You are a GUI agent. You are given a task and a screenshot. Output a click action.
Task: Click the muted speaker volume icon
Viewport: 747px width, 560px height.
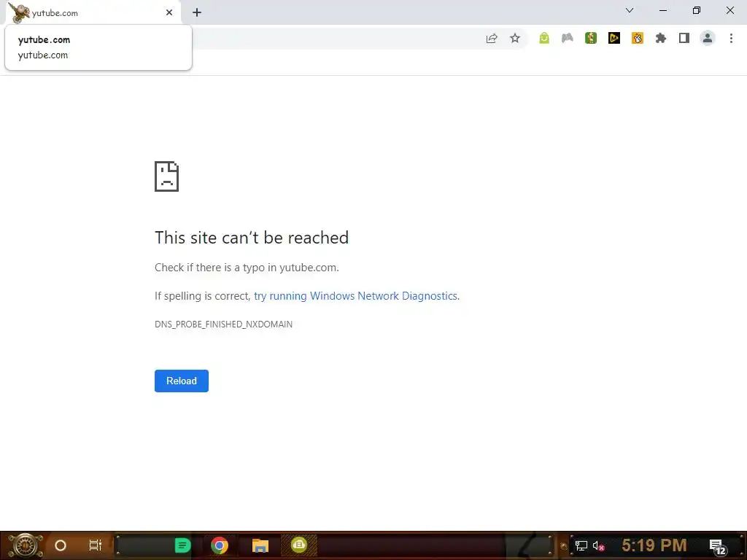pos(599,545)
